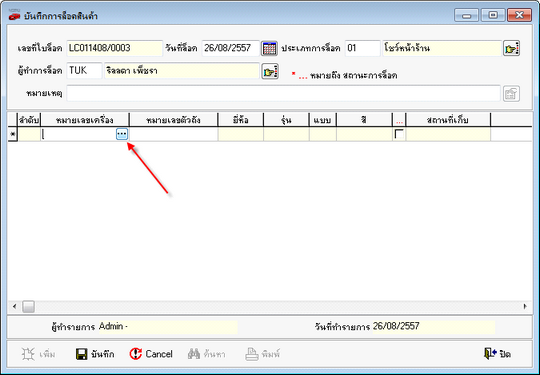Click the row selector asterisk cell

[x=13, y=134]
